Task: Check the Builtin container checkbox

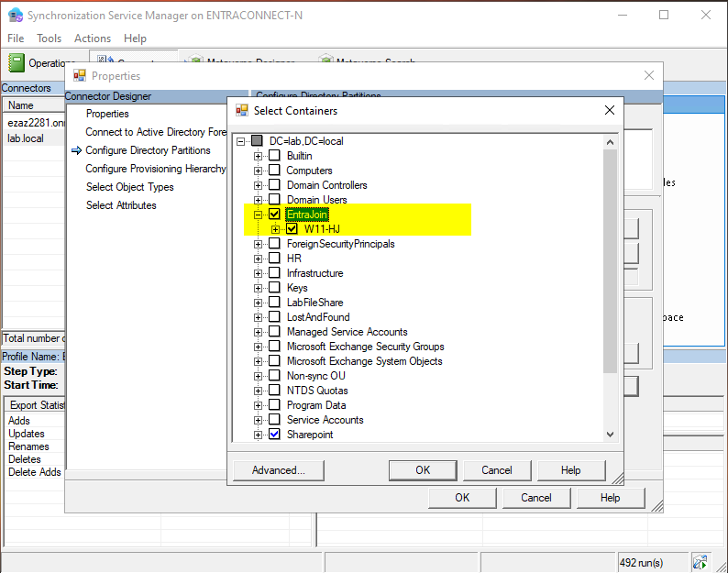Action: (x=274, y=155)
